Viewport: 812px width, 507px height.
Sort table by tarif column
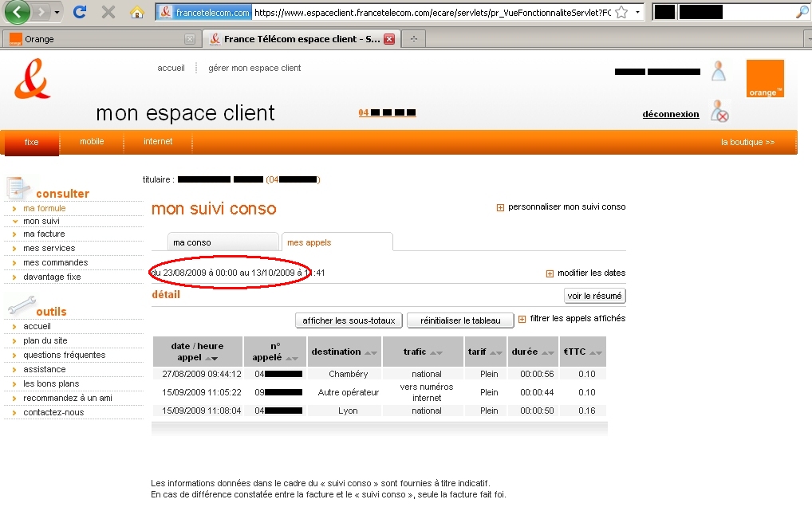click(x=485, y=352)
